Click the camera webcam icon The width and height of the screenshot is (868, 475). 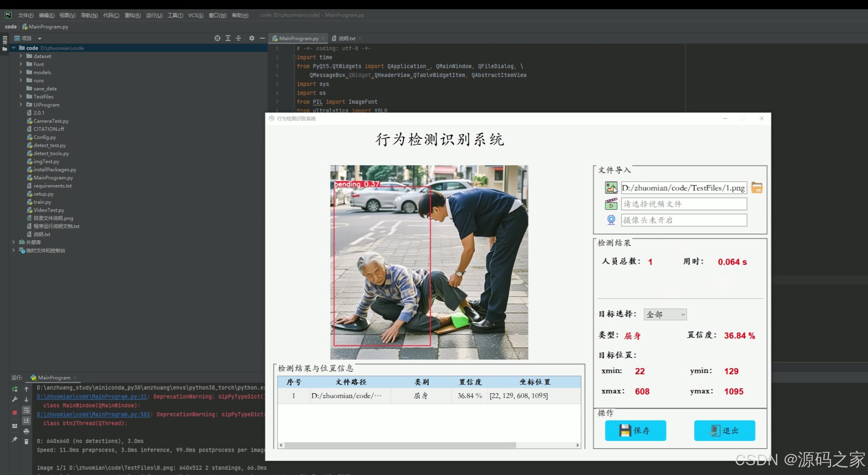[x=611, y=220]
